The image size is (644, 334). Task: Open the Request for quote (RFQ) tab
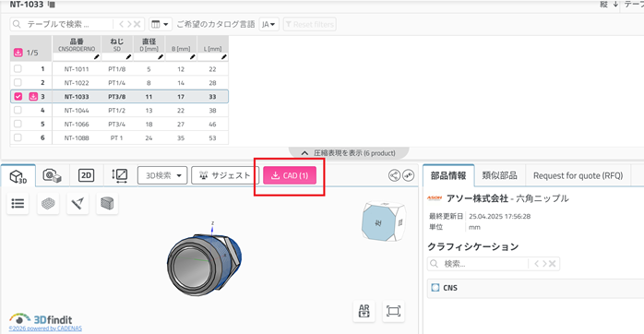coord(578,176)
